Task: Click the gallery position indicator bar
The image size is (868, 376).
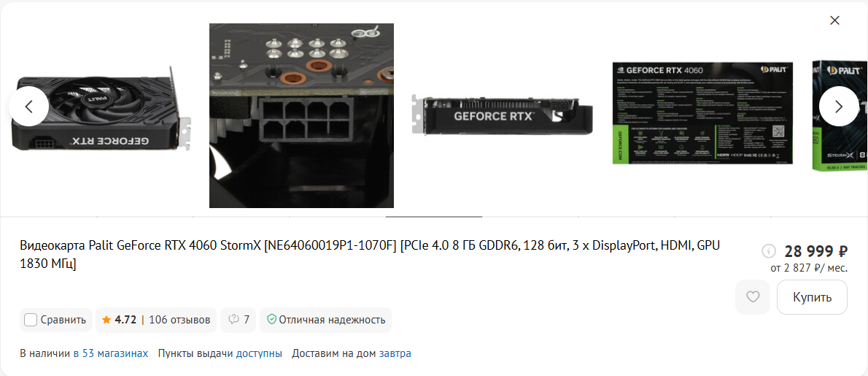Action: coord(434,217)
